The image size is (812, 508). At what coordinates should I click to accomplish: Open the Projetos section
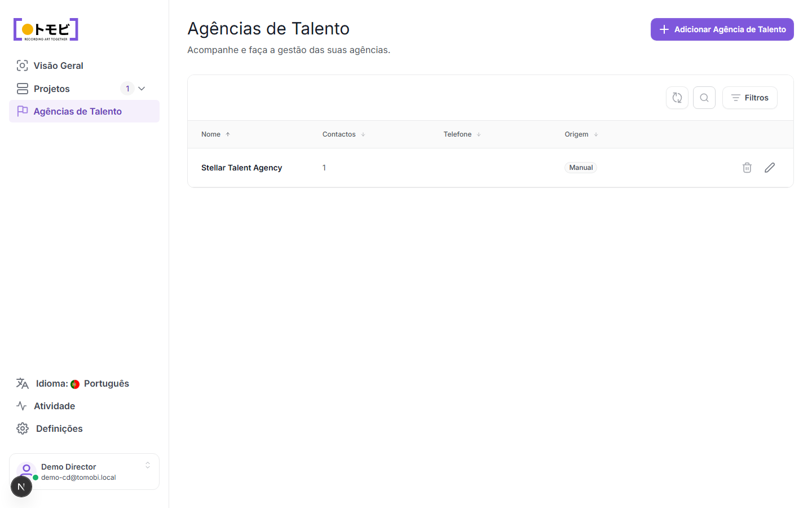coord(84,89)
